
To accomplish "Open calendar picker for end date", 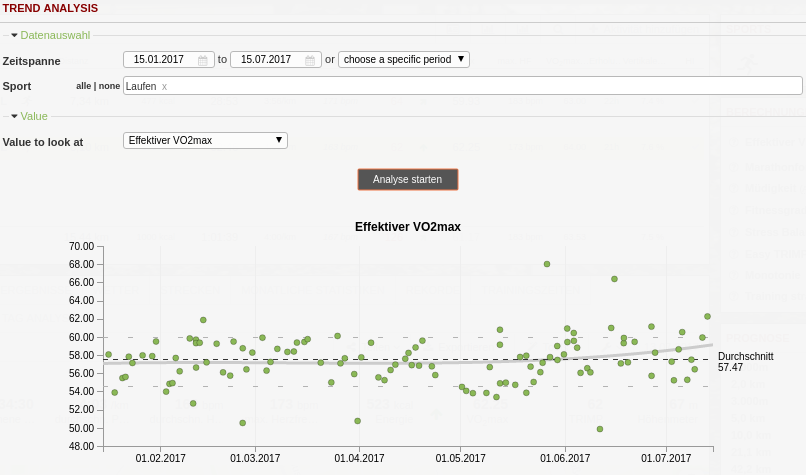I will click(310, 60).
